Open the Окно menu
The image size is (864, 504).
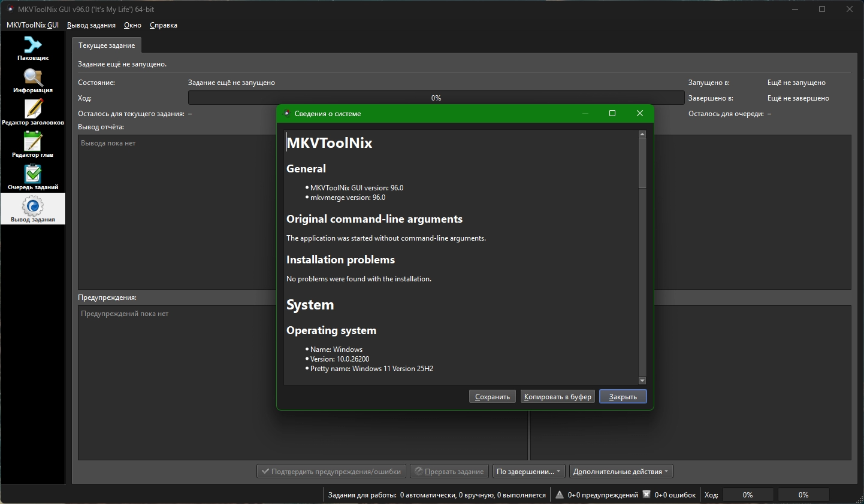(132, 25)
